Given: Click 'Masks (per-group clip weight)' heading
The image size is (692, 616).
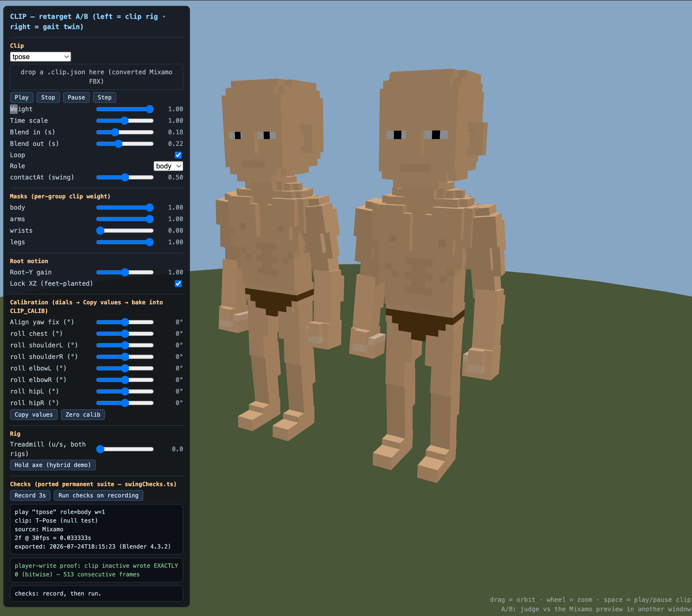Looking at the screenshot, I should (x=60, y=196).
